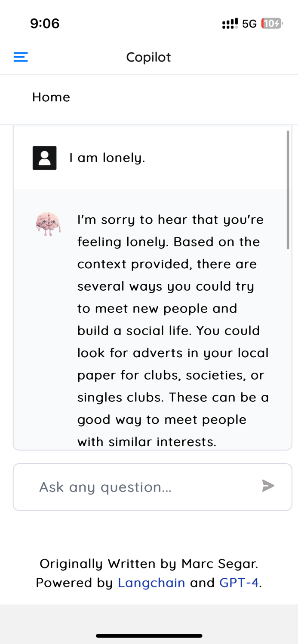Open the GPT-4 link

pyautogui.click(x=239, y=583)
